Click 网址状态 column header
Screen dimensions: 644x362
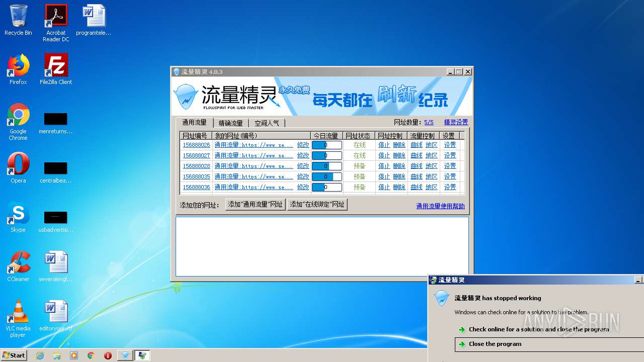pyautogui.click(x=359, y=136)
